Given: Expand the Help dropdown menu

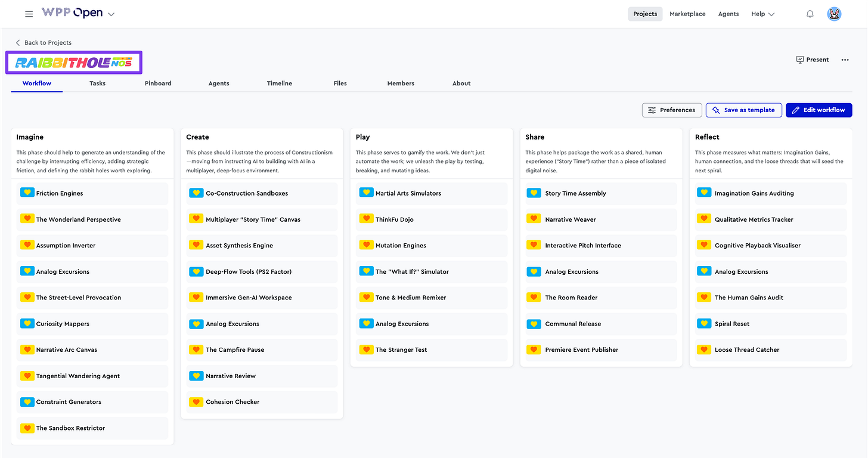Looking at the screenshot, I should pyautogui.click(x=763, y=14).
